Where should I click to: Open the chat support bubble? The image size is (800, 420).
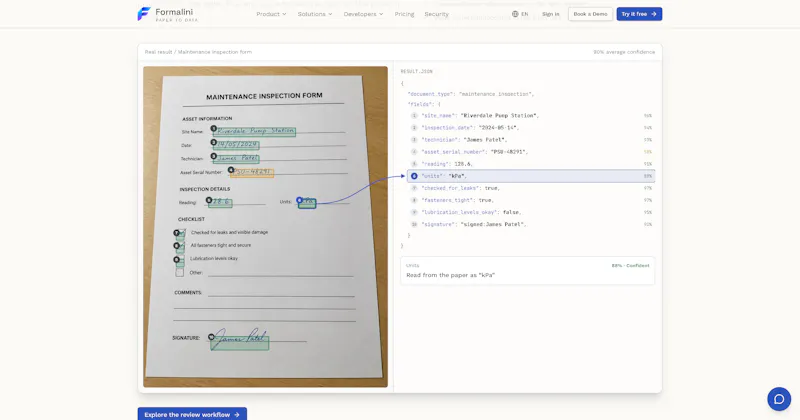(x=779, y=399)
